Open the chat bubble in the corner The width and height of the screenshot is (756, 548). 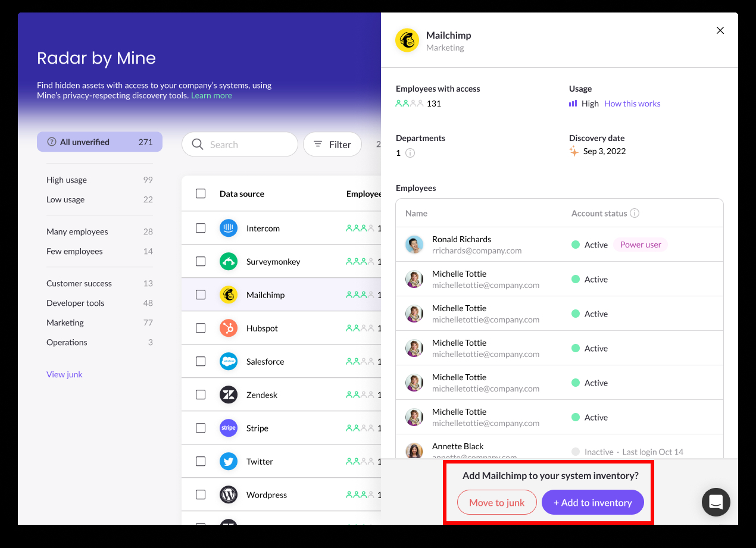point(716,502)
